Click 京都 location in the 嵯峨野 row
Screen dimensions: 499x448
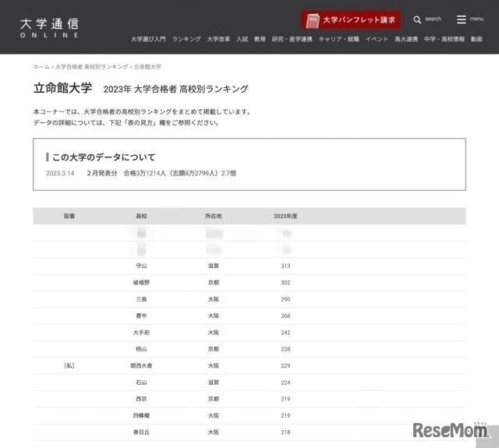[213, 283]
